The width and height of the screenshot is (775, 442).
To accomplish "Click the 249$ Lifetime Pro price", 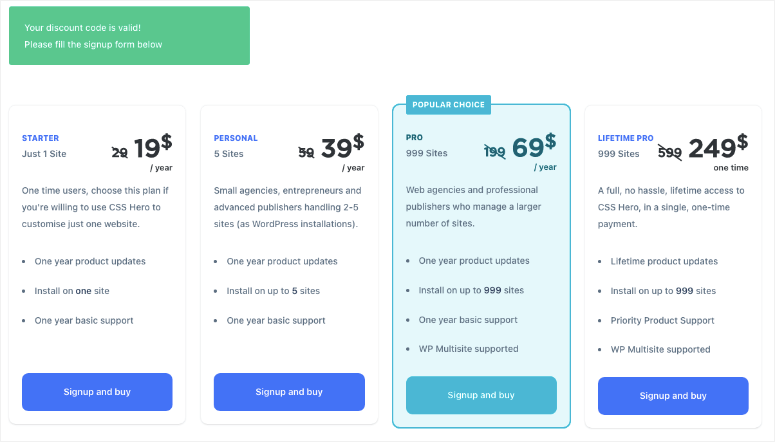I will [x=718, y=147].
